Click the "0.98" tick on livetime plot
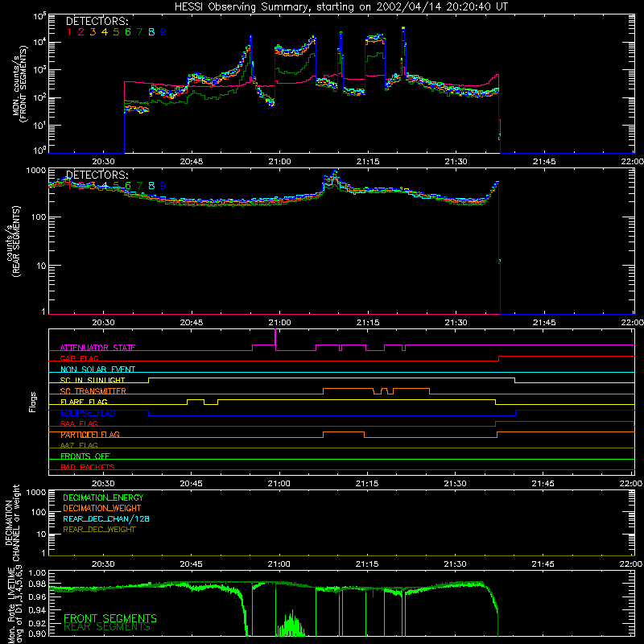 (38, 584)
